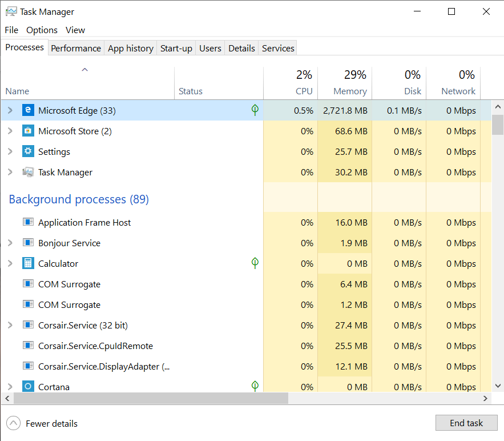The width and height of the screenshot is (504, 441).
Task: Click the horizontal scrollbar left arrow
Action: tap(7, 398)
